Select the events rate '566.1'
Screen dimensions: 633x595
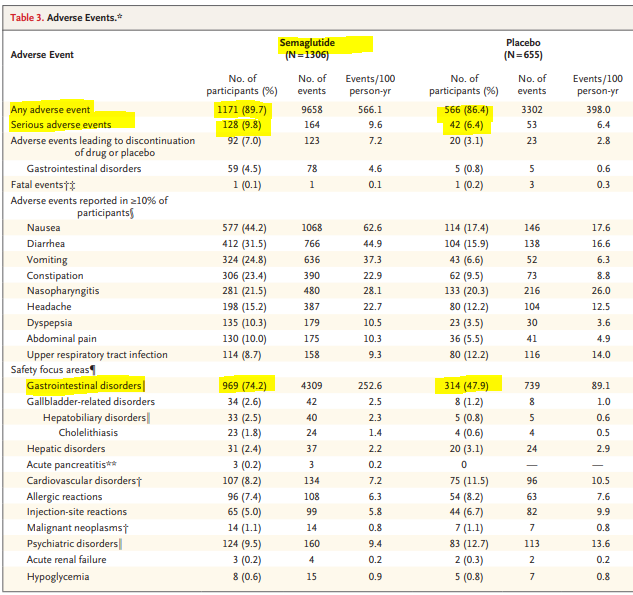[x=370, y=110]
